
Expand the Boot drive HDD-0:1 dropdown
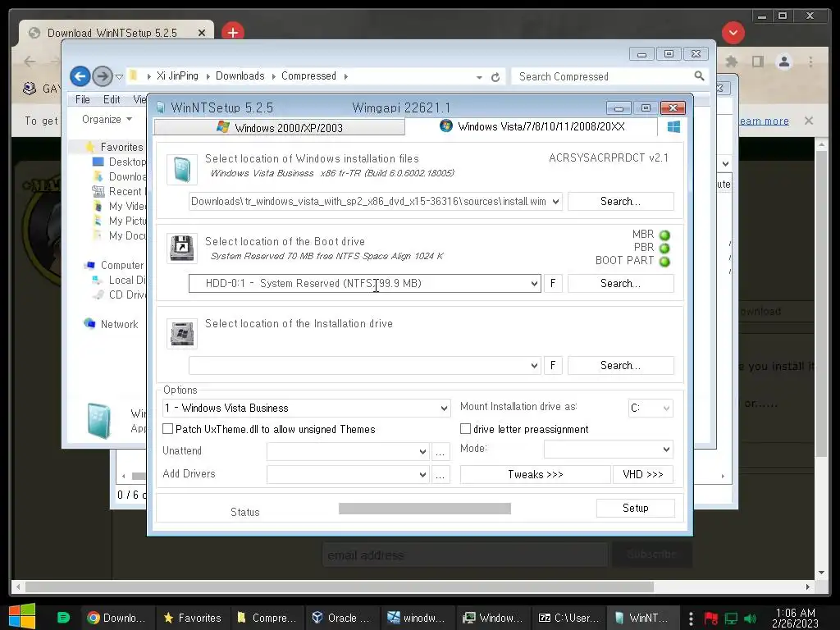tap(534, 283)
